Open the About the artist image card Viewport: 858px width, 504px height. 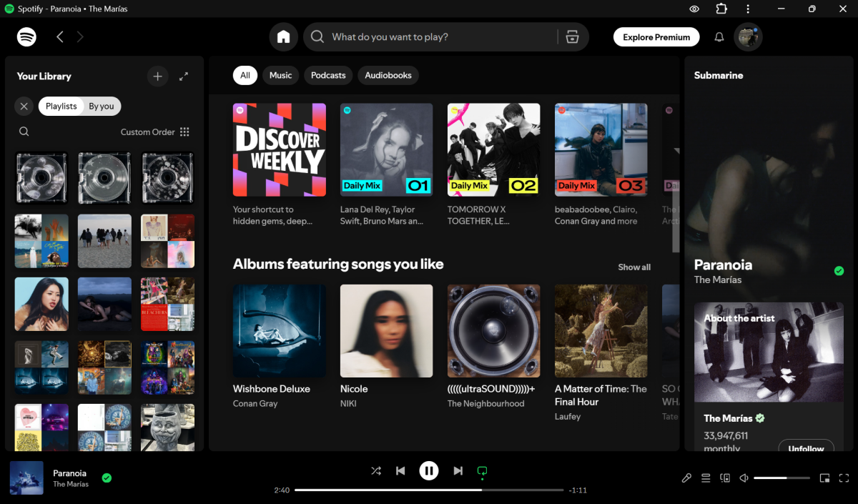pos(769,352)
